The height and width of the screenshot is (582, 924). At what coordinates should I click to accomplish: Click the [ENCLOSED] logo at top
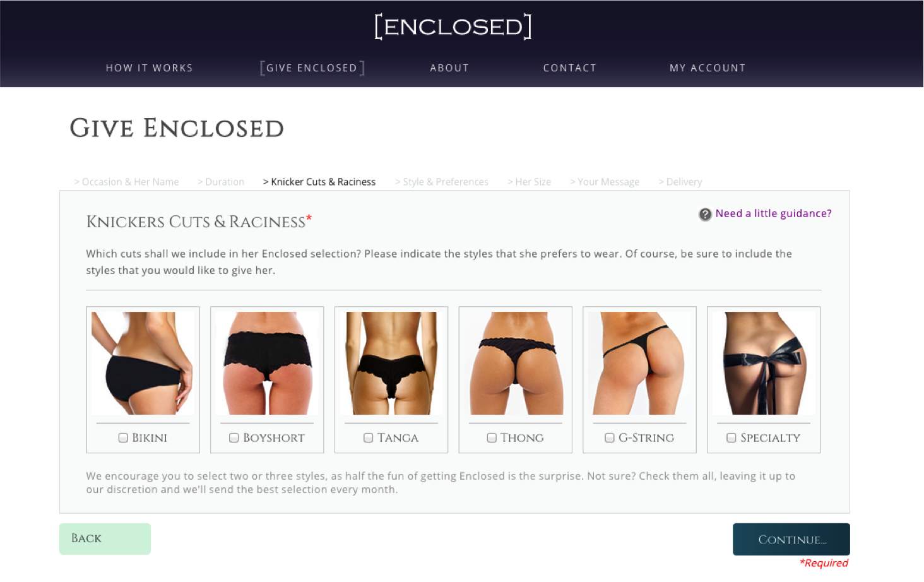point(453,27)
